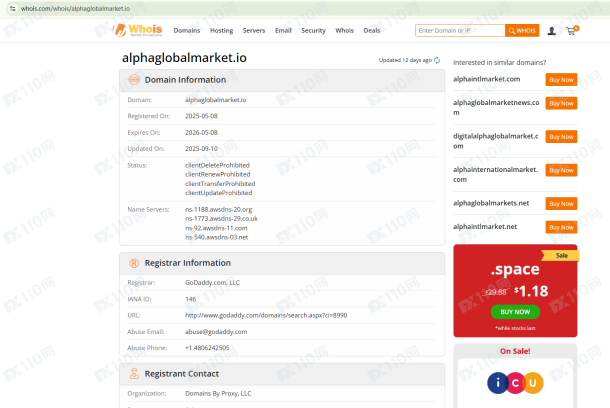The width and height of the screenshot is (610, 408).
Task: Click the Domain value alphaglobalmarket.io
Action: click(x=215, y=100)
